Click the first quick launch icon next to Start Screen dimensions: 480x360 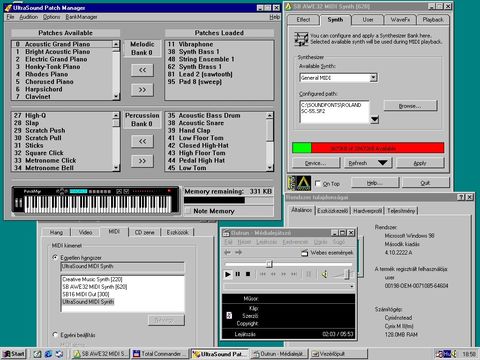pos(37,354)
